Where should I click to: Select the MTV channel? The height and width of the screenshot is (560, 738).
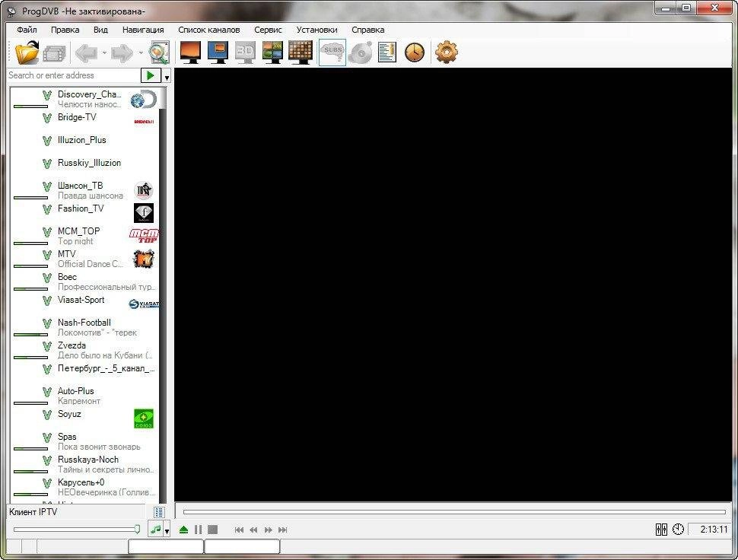tap(84, 259)
